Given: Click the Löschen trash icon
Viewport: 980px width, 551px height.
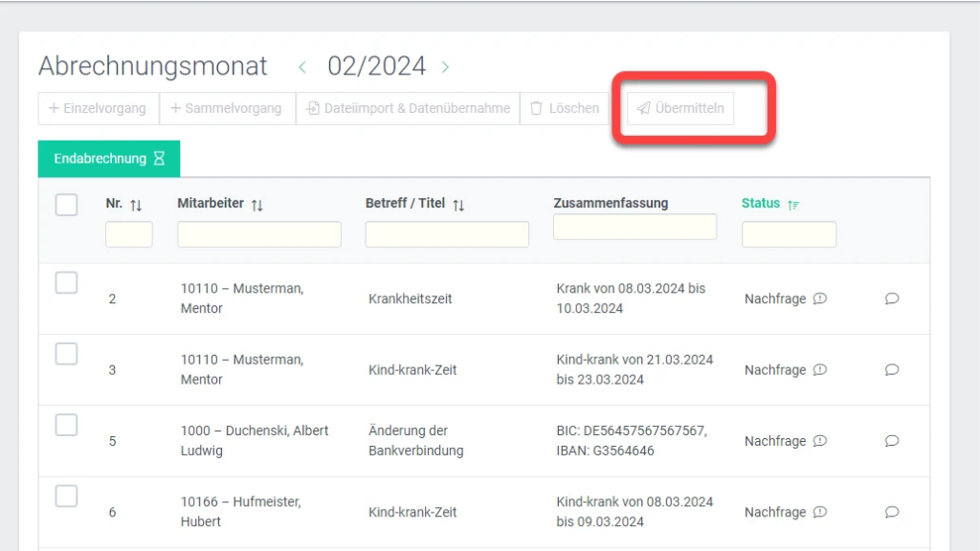Looking at the screenshot, I should click(x=538, y=108).
